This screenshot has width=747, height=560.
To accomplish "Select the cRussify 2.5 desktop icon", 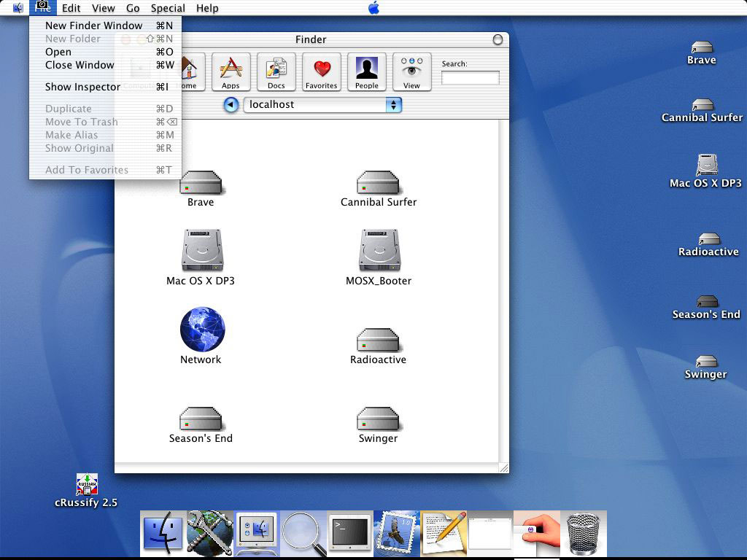I will click(86, 491).
